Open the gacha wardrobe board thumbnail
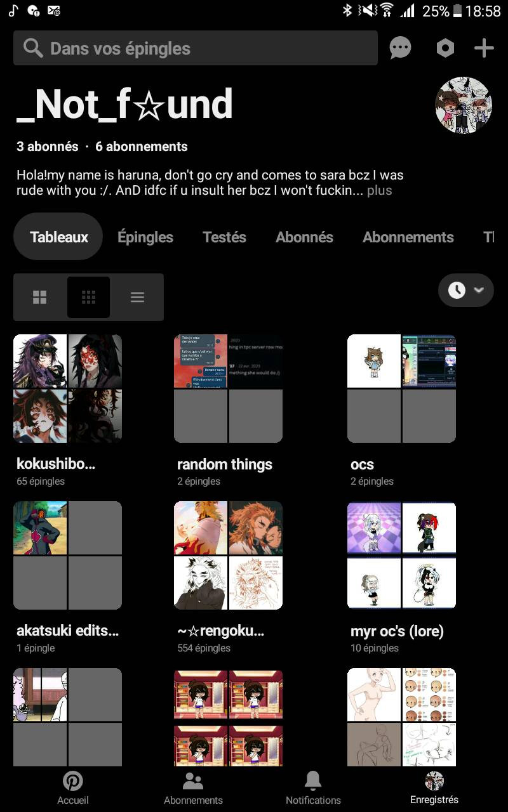The width and height of the screenshot is (508, 812). tap(228, 717)
